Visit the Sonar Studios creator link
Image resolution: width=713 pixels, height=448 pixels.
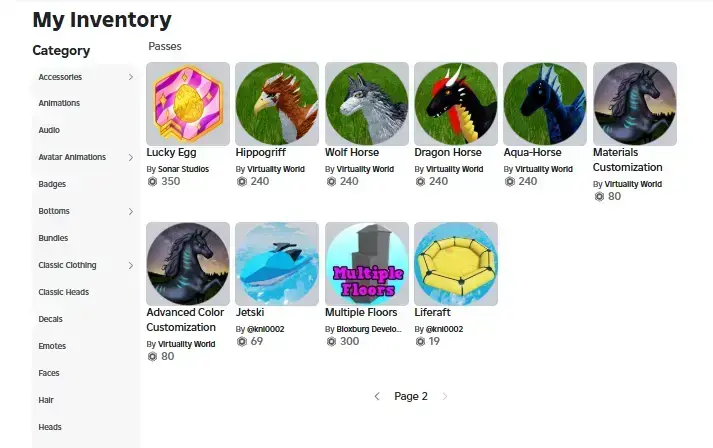183,169
